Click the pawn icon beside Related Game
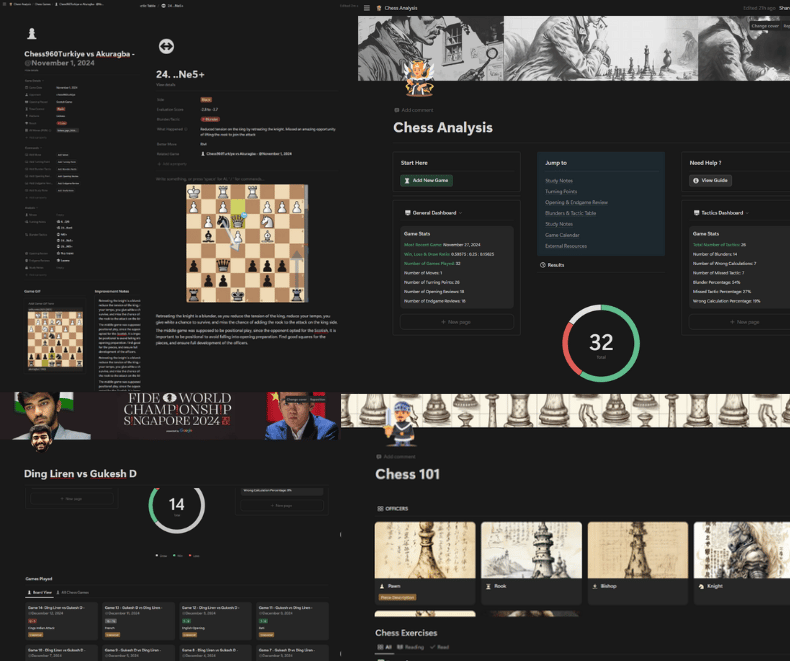The height and width of the screenshot is (661, 790). [203, 154]
